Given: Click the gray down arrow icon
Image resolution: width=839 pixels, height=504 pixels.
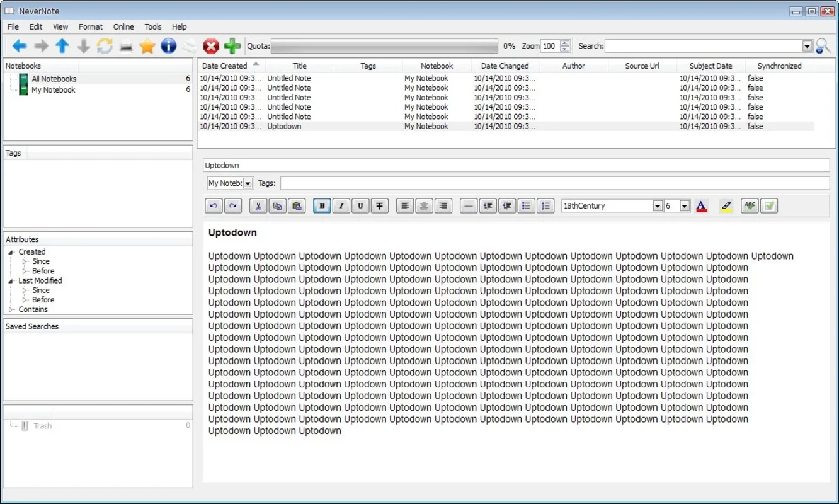Looking at the screenshot, I should 83,45.
